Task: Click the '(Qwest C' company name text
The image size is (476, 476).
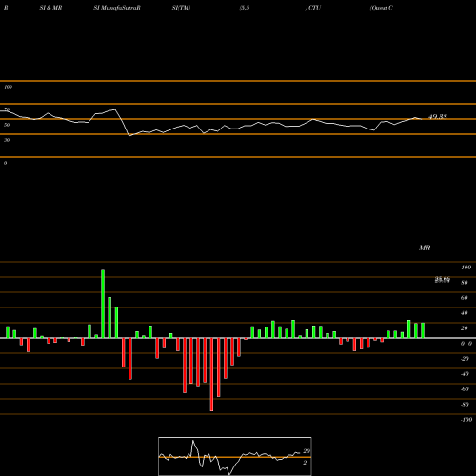Action: [x=382, y=8]
